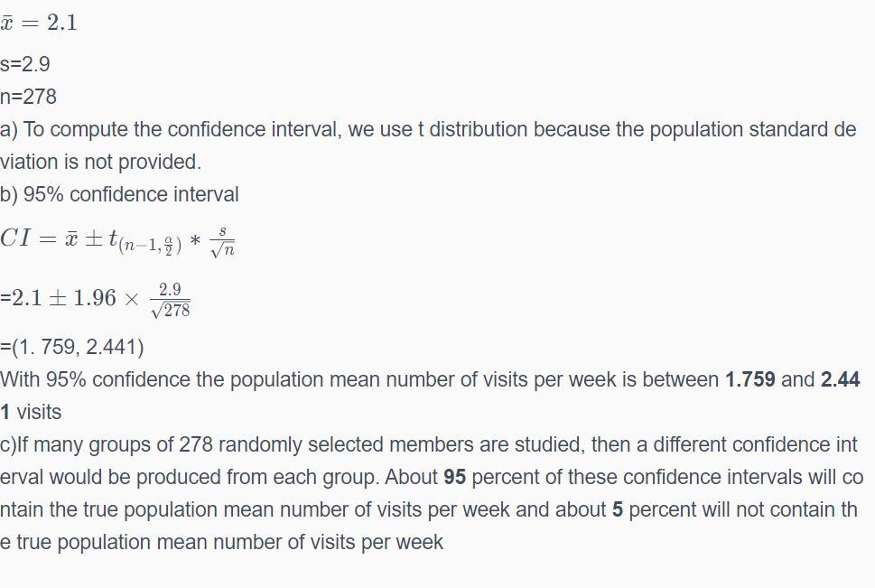875x588 pixels.
Task: Click the "CI" symbol in the formula
Action: tap(16, 238)
